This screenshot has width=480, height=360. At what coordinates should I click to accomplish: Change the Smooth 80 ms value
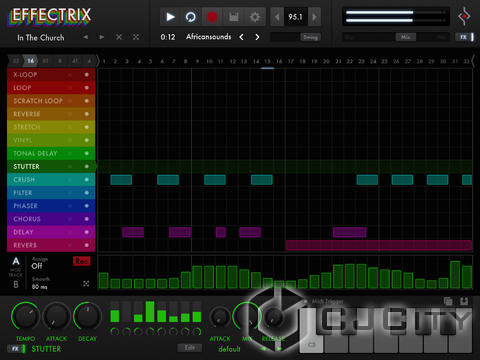point(39,286)
